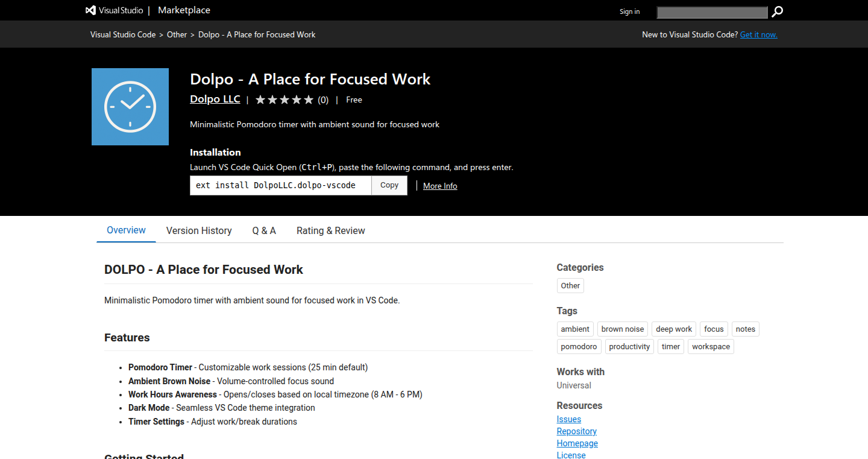Click the Dolpo clock extension icon
This screenshot has width=868, height=459.
point(130,107)
